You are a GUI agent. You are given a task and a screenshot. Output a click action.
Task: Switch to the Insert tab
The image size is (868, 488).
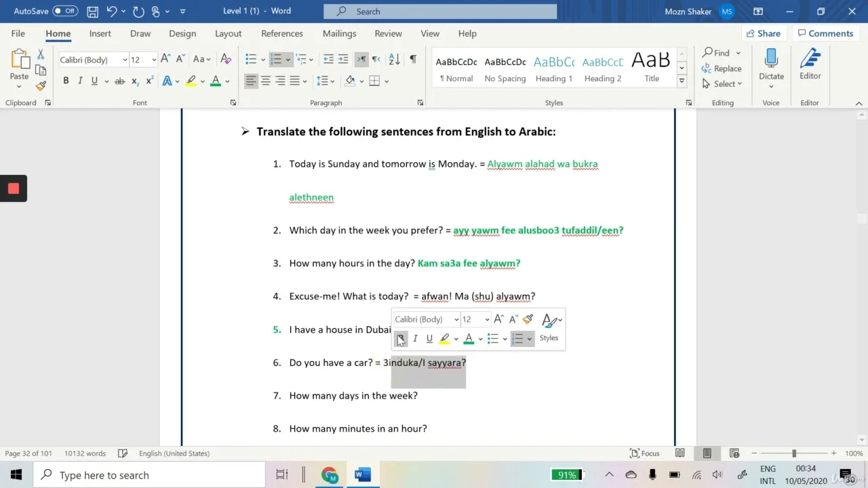[x=100, y=33]
